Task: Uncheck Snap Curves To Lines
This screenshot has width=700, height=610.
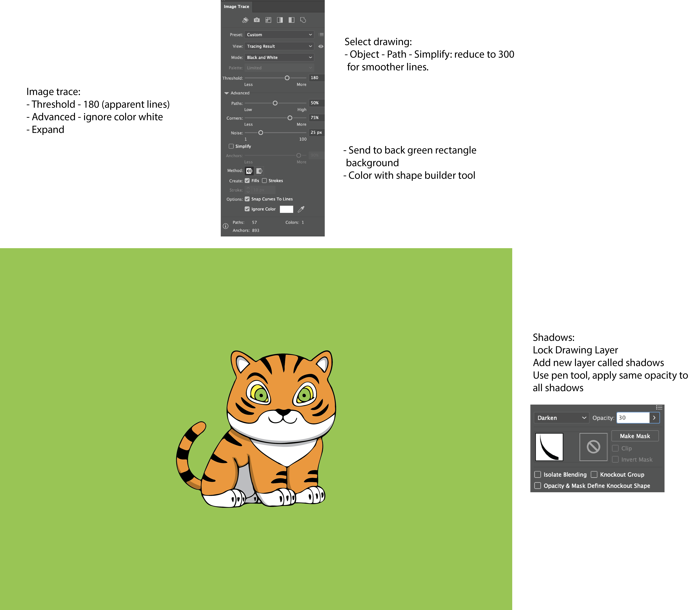Action: (x=247, y=199)
